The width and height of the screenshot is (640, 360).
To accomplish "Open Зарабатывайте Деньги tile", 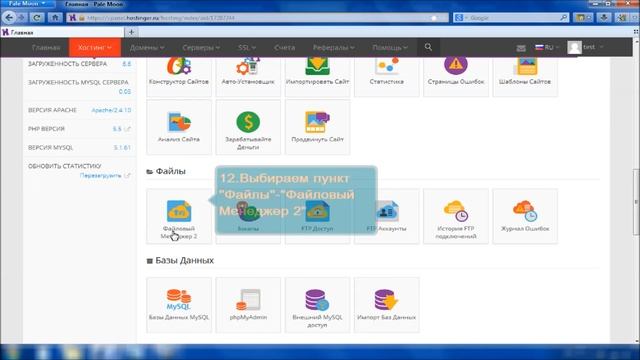I will pyautogui.click(x=248, y=127).
